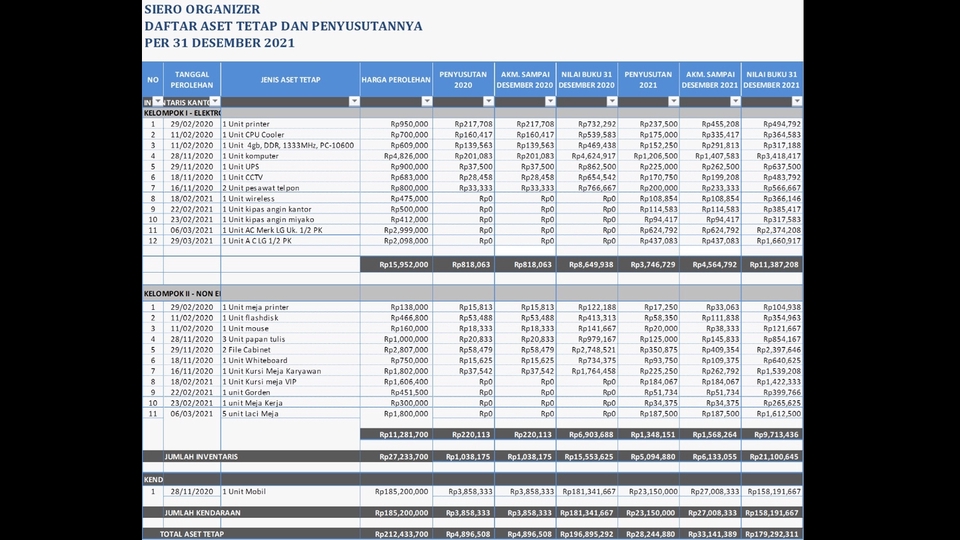The image size is (960, 540).
Task: Select the 1 Unit Kursi Meja Karyawan cell
Action: [290, 371]
